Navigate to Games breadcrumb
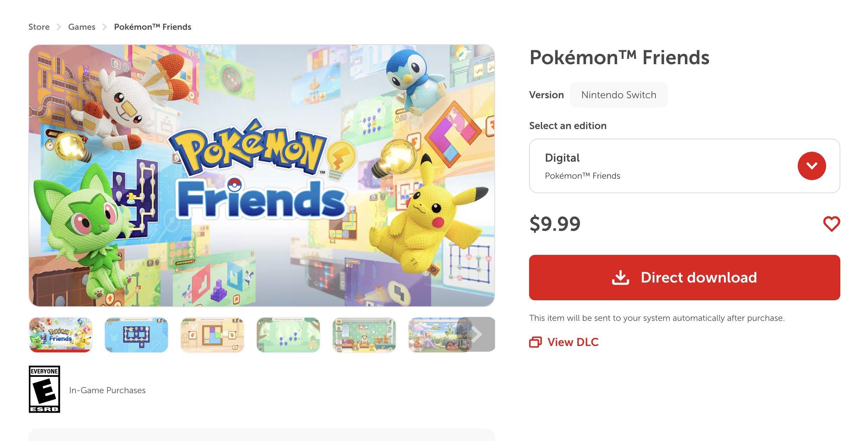The height and width of the screenshot is (441, 868). (x=82, y=27)
